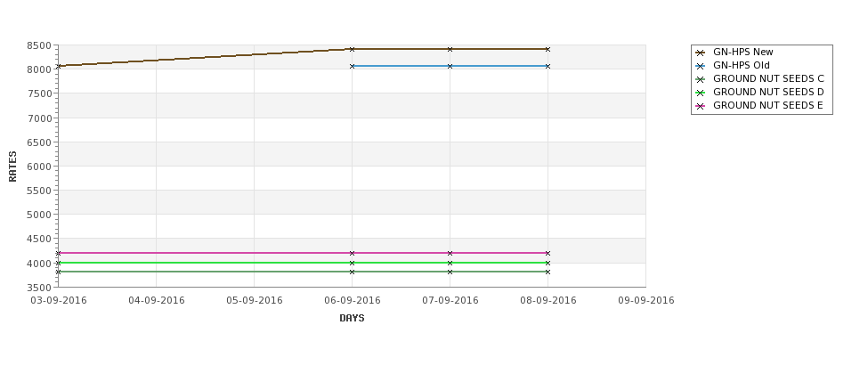Click the GROUND NUT SEEDS E legend label
This screenshot has height=382, width=868.
(767, 105)
